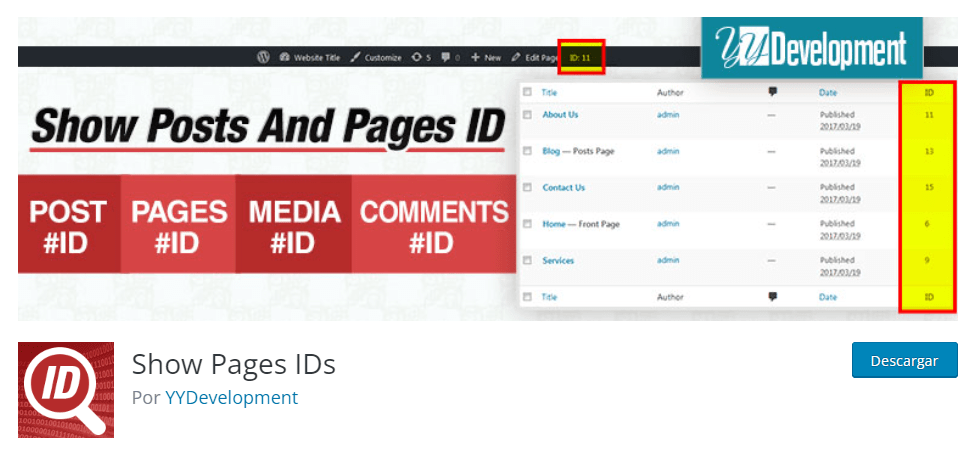Click Customize in the admin bar
The image size is (979, 450).
coord(376,57)
